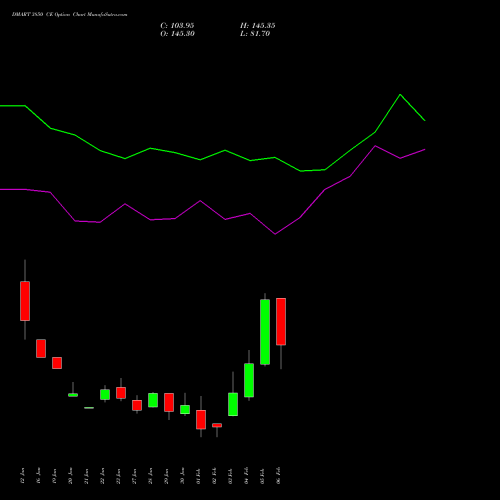This screenshot has height=500, width=500.
Task: Click the green indicator line peak
Action: click(400, 95)
